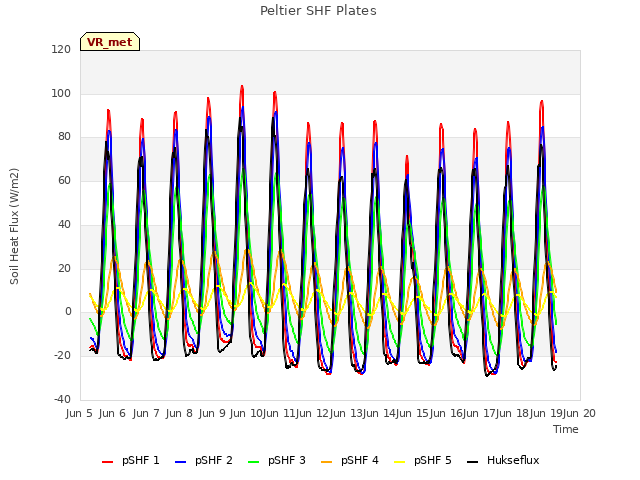
Task: Click the shortest red peak near Jun 15
Action: [407, 157]
